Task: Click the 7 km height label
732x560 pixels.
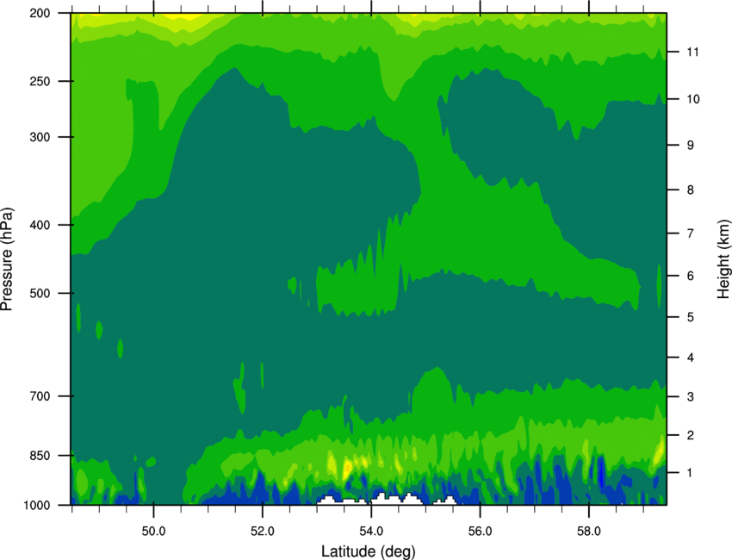Action: tap(691, 233)
